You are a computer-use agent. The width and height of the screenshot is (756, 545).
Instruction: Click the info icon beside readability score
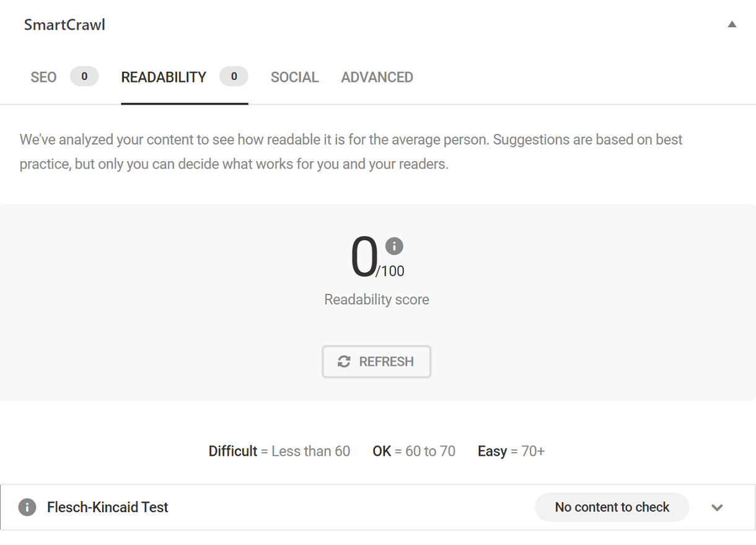tap(394, 246)
